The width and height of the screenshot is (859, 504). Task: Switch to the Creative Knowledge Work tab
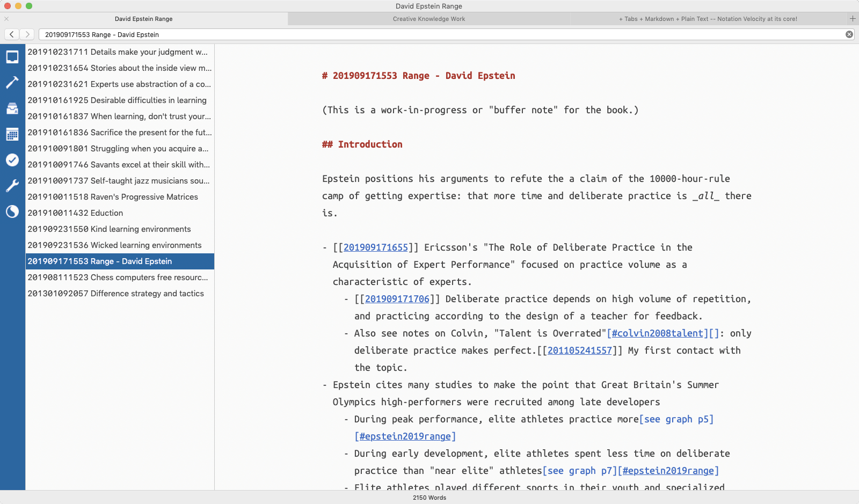(x=428, y=19)
